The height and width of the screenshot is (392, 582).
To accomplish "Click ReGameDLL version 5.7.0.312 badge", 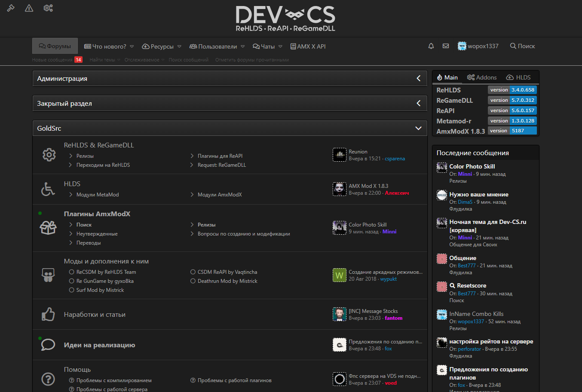I will point(512,100).
